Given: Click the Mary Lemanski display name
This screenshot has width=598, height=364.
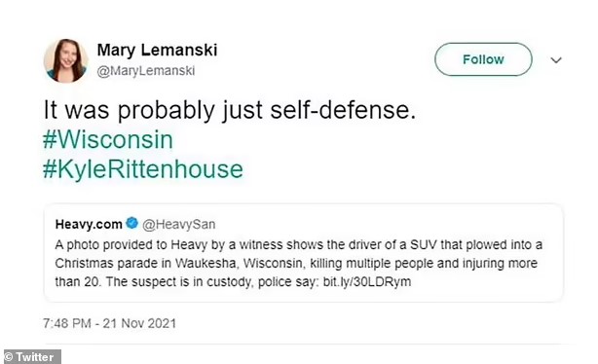Looking at the screenshot, I should [x=157, y=50].
